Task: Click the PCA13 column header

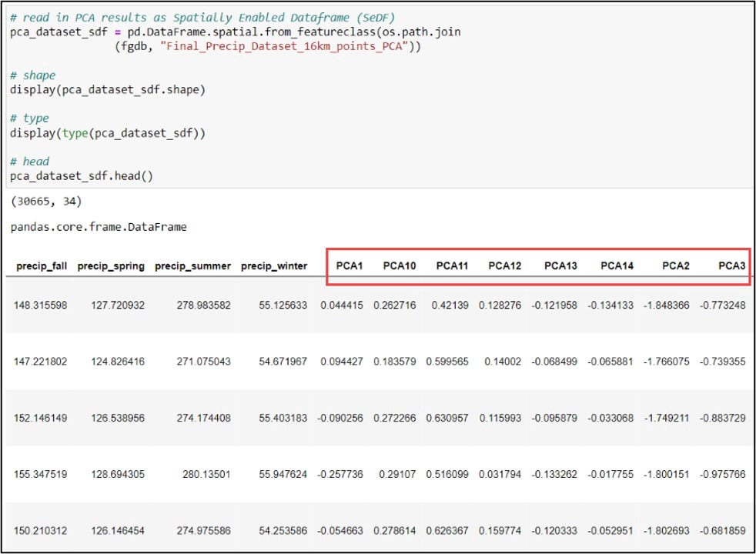Action: (x=560, y=266)
